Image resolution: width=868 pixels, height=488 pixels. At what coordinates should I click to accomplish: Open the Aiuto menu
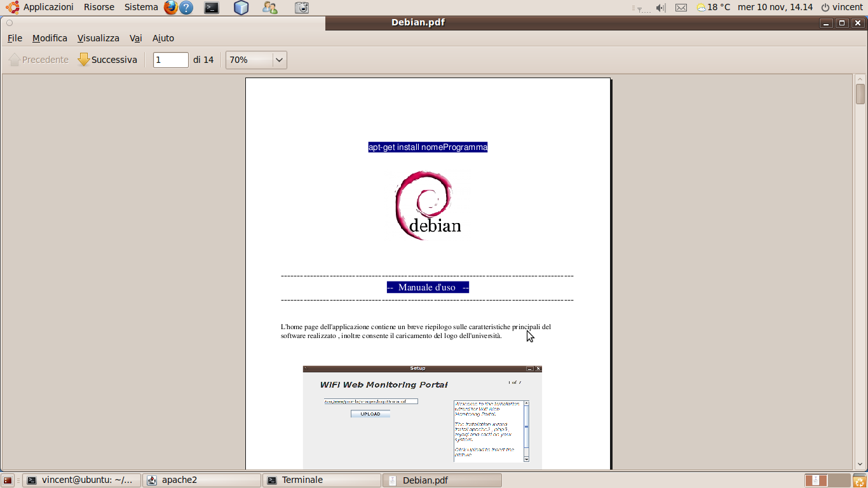point(163,38)
